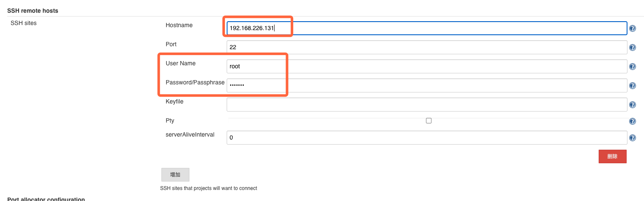
Task: Click the SSH remote hosts heading
Action: pos(33,11)
